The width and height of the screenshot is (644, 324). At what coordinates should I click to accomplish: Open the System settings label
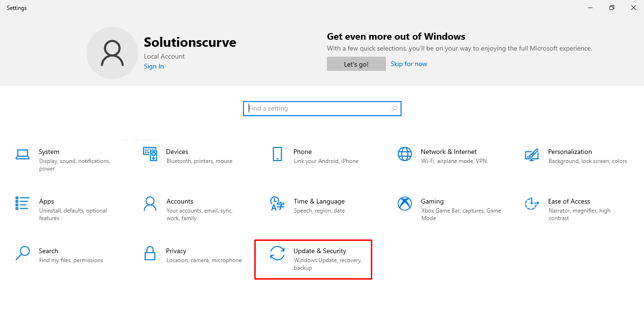pyautogui.click(x=49, y=152)
